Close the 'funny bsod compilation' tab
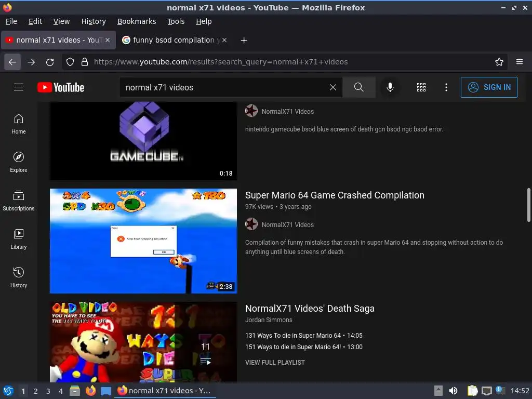Viewport: 532px width, 399px height. point(224,40)
